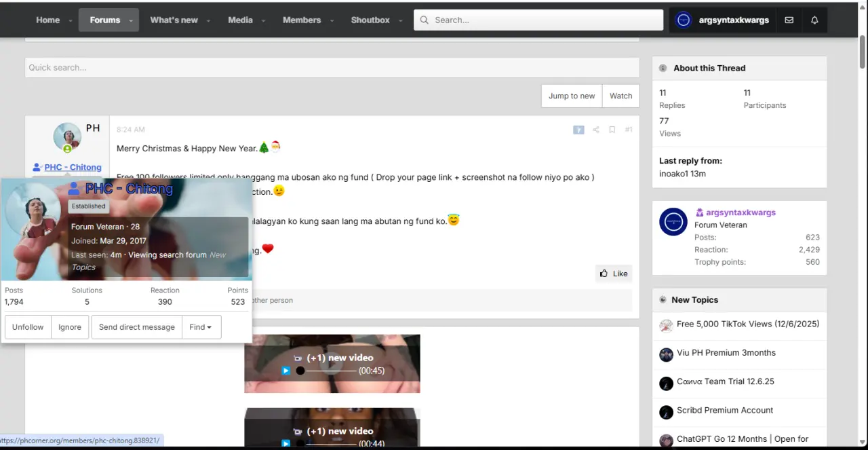Click the top Search field

coord(538,20)
